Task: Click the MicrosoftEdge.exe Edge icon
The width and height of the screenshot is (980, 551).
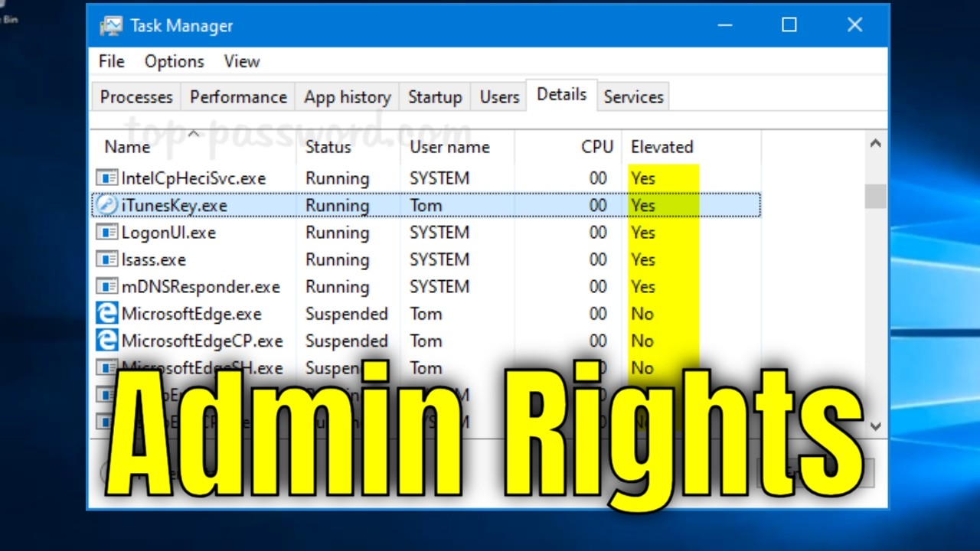Action: click(x=106, y=314)
